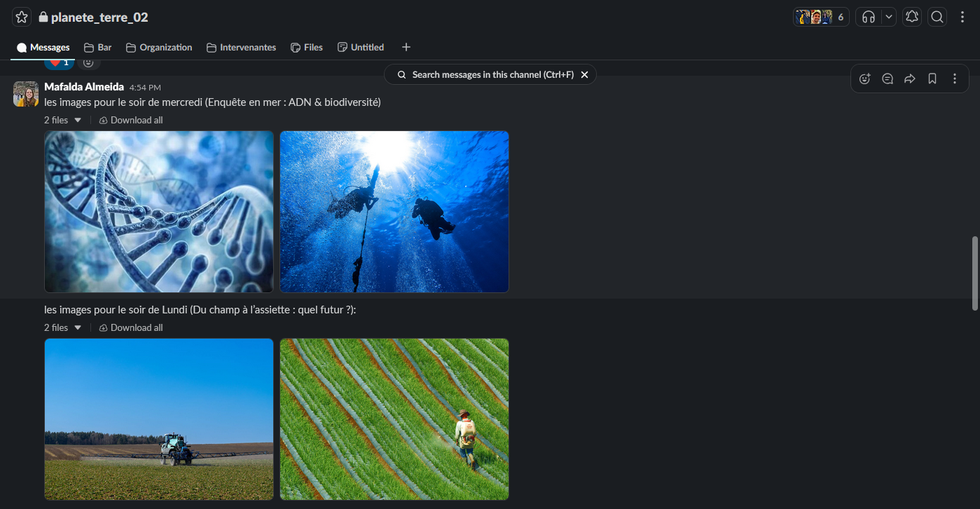This screenshot has width=980, height=509.
Task: Open channel more options menu in header
Action: click(x=962, y=17)
